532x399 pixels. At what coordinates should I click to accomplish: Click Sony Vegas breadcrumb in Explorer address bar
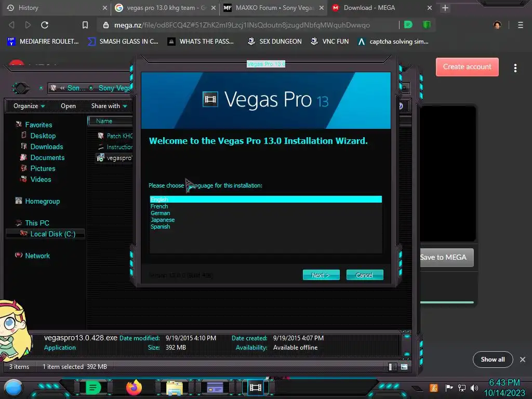click(115, 88)
